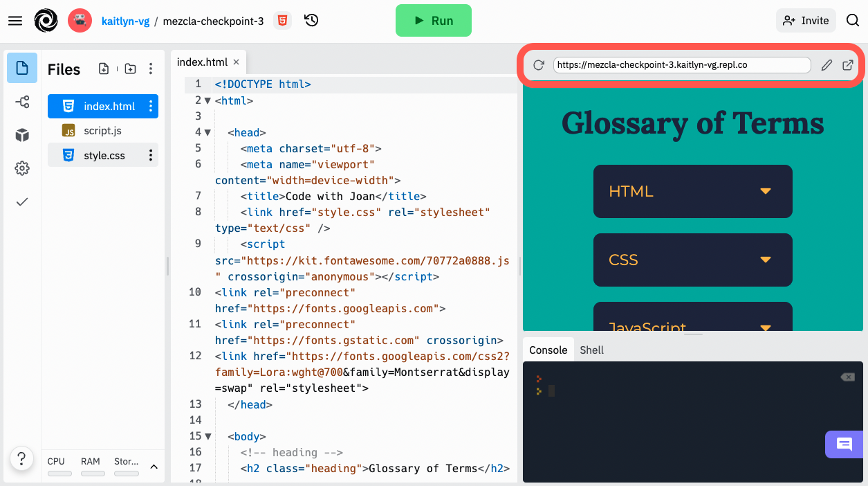Open style.css file options menu
This screenshot has width=868, height=486.
(151, 156)
